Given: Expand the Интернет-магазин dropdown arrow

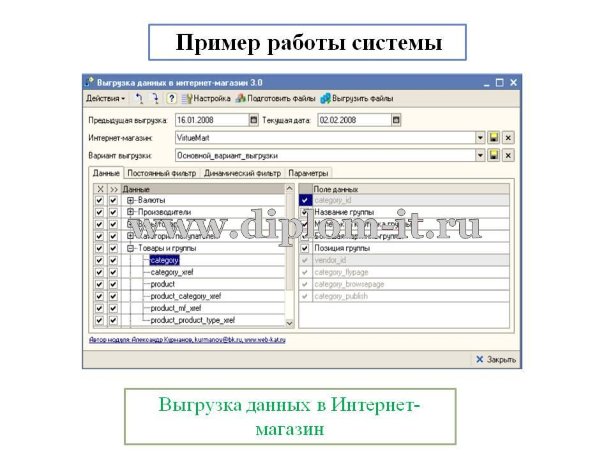Looking at the screenshot, I should [x=480, y=138].
